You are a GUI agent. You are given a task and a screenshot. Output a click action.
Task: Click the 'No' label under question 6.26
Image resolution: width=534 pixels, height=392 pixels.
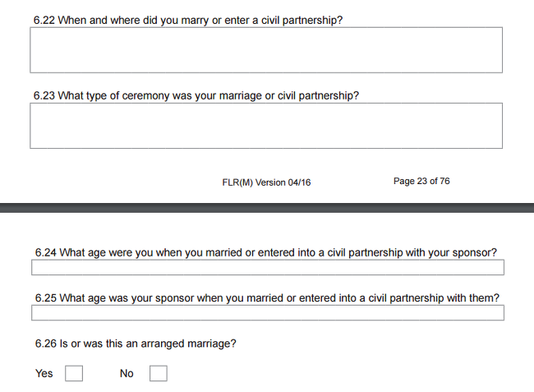127,373
